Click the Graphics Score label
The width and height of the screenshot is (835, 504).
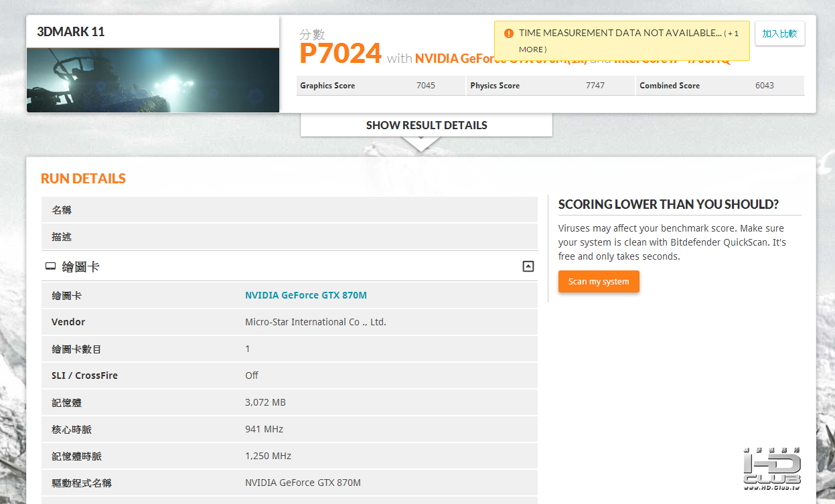[327, 86]
